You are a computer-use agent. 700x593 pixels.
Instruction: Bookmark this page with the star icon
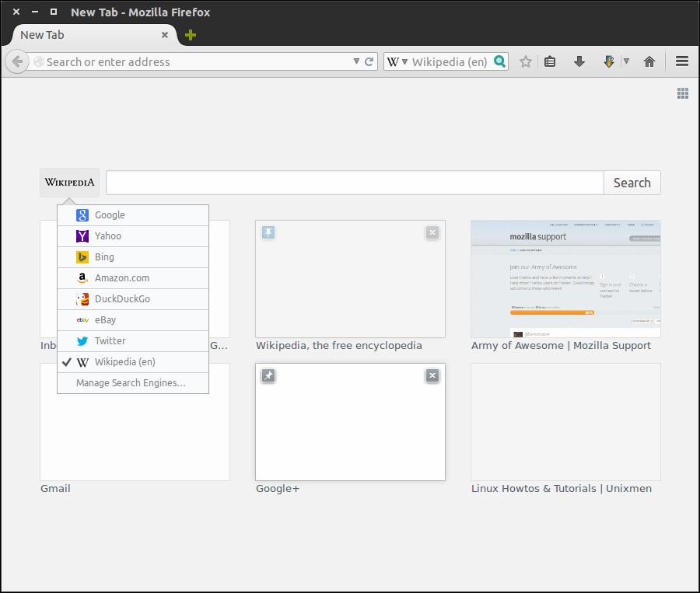526,61
